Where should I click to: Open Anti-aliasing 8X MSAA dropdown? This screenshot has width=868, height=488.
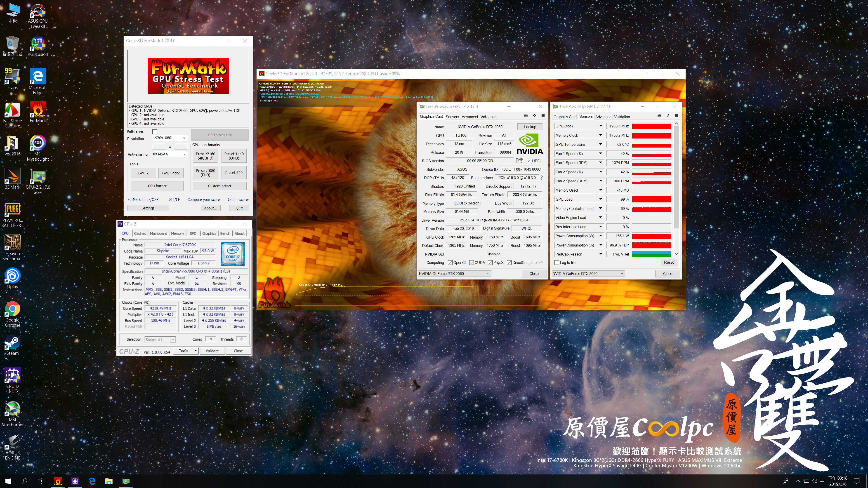170,154
